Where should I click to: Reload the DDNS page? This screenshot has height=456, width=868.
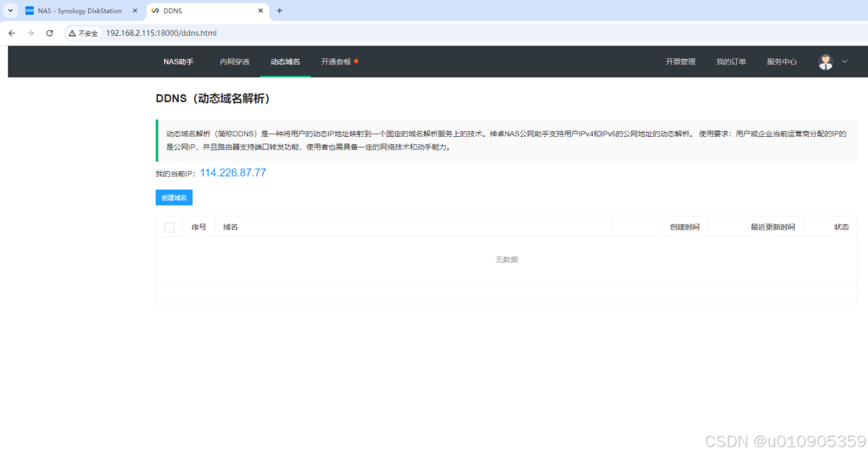[50, 33]
